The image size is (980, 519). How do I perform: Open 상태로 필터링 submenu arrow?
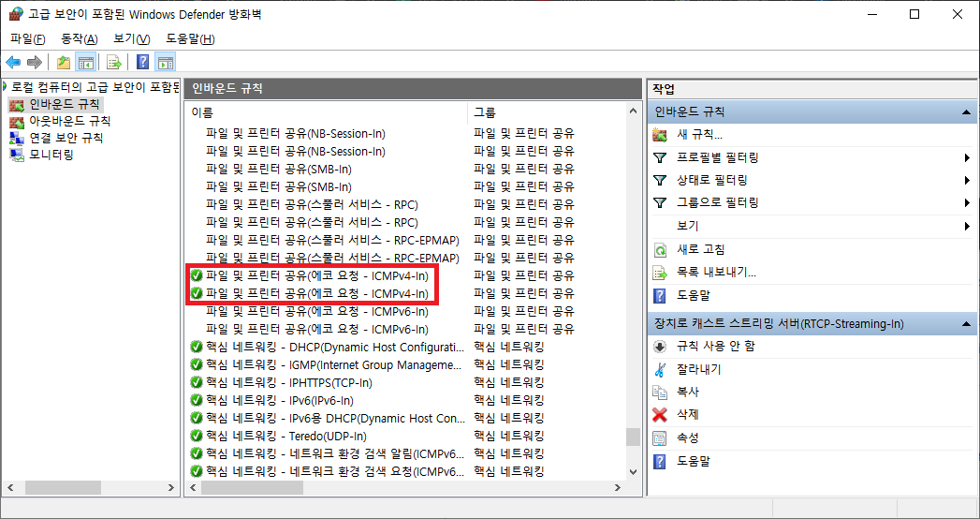click(967, 180)
